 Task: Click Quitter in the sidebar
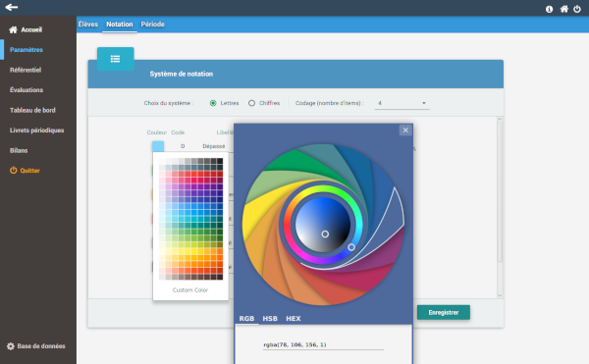coord(25,171)
